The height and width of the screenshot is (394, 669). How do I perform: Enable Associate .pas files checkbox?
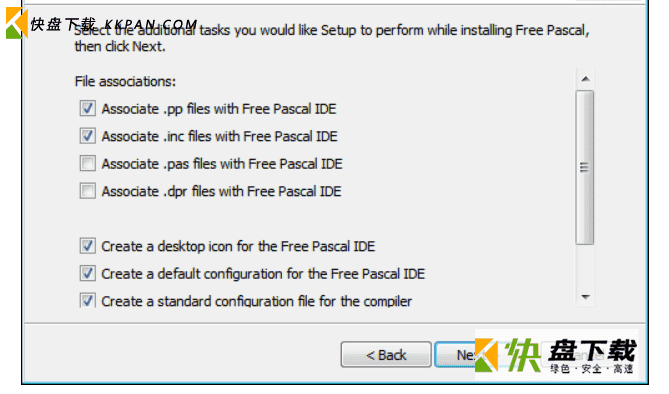[x=87, y=163]
